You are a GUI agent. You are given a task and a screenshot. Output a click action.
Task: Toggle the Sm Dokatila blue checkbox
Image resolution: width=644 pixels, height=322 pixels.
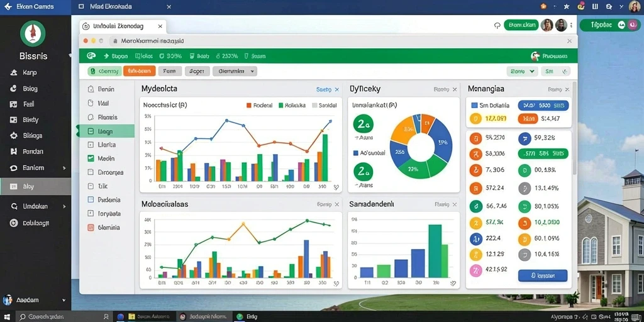pos(474,105)
